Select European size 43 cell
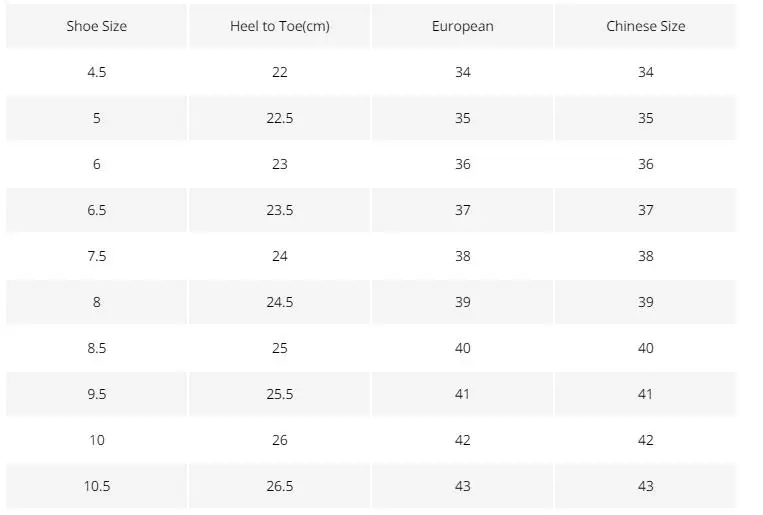The width and height of the screenshot is (763, 515). pyautogui.click(x=462, y=486)
